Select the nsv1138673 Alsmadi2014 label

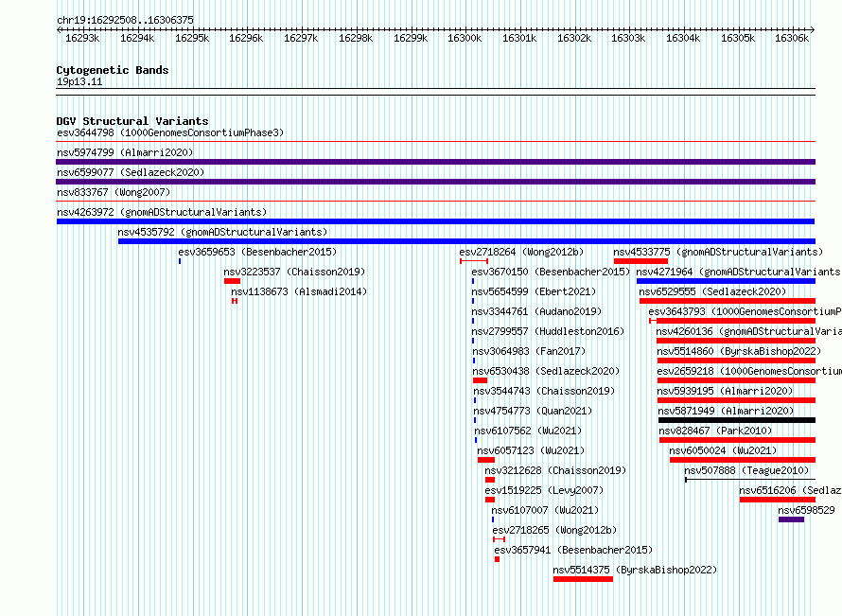click(x=299, y=291)
